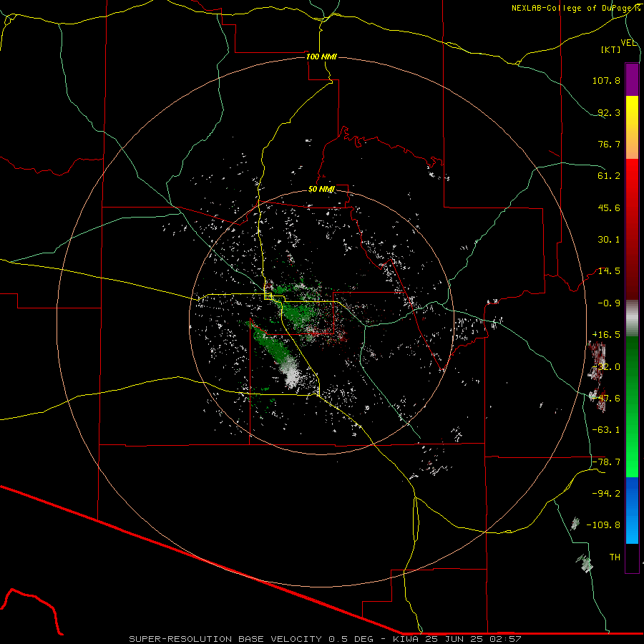Click the -0.9 velocity scale value
This screenshot has width=644, height=644.
609,303
